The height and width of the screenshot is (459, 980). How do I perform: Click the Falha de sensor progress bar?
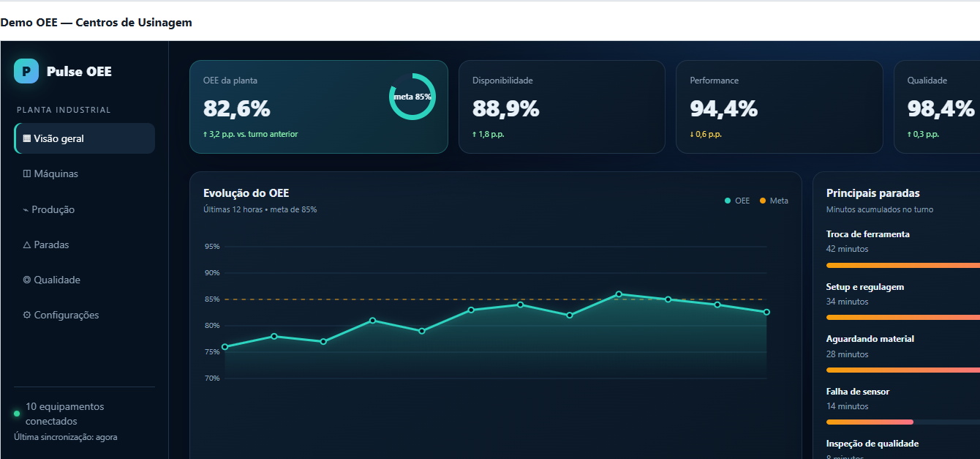tap(903, 422)
